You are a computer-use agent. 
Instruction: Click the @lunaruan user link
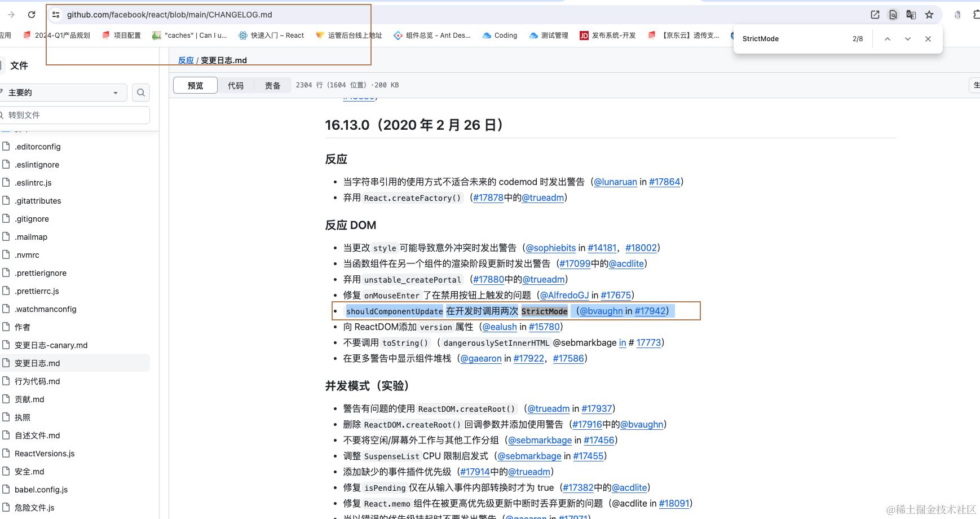(x=615, y=182)
